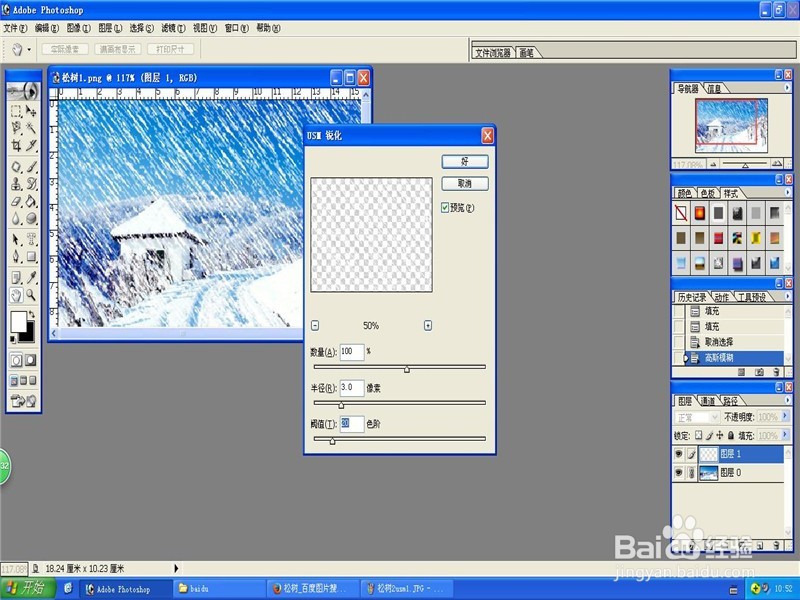This screenshot has height=600, width=800.
Task: Select the Clone Stamp tool
Action: (16, 184)
